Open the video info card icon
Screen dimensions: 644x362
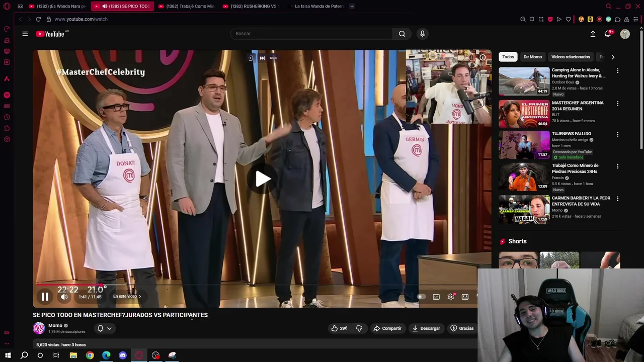[x=482, y=57]
